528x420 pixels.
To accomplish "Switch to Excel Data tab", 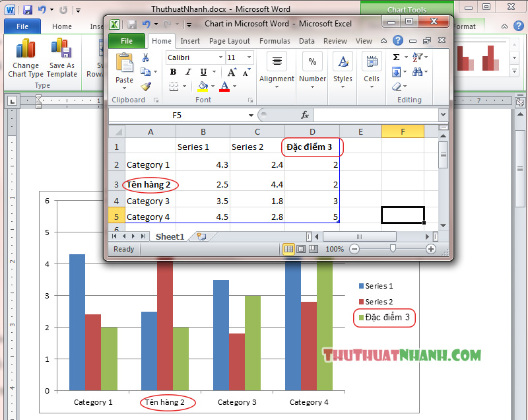I will (306, 41).
